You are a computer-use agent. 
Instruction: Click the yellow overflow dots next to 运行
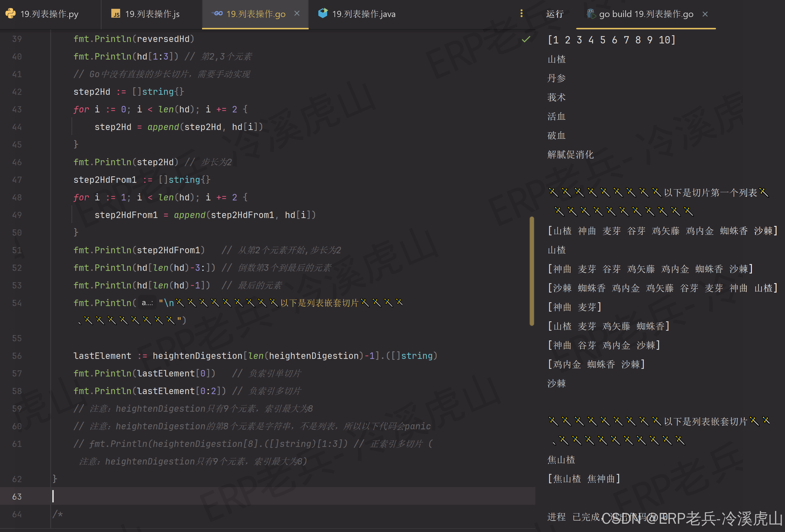522,14
